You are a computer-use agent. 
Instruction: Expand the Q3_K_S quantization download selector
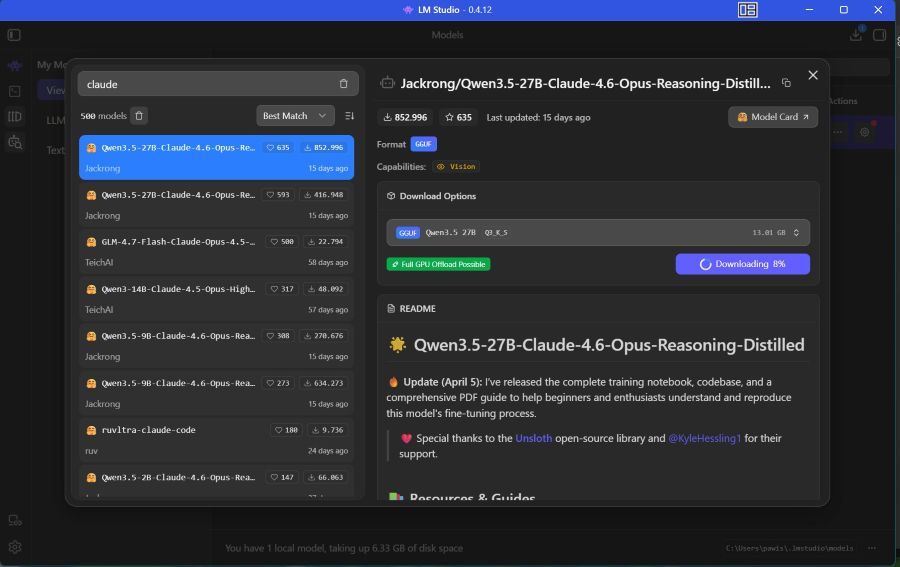pyautogui.click(x=598, y=232)
